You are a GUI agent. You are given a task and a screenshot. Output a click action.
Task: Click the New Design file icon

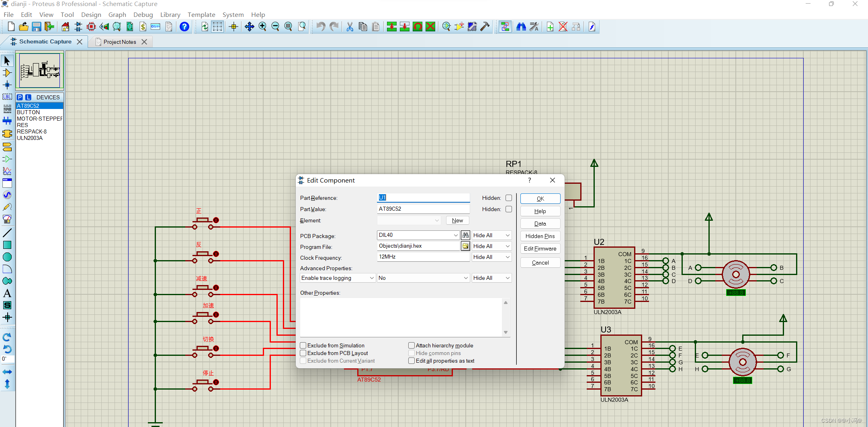[11, 27]
